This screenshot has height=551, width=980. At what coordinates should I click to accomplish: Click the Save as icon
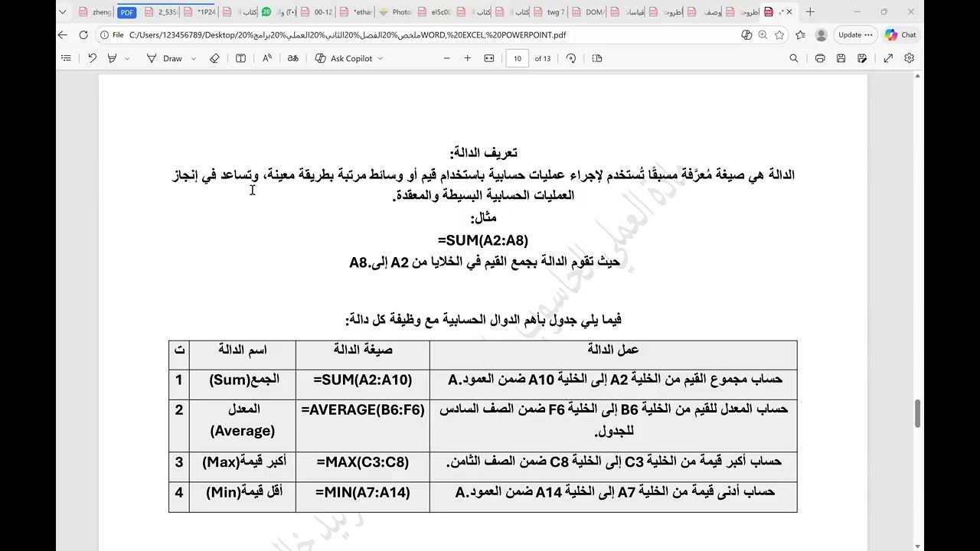862,58
